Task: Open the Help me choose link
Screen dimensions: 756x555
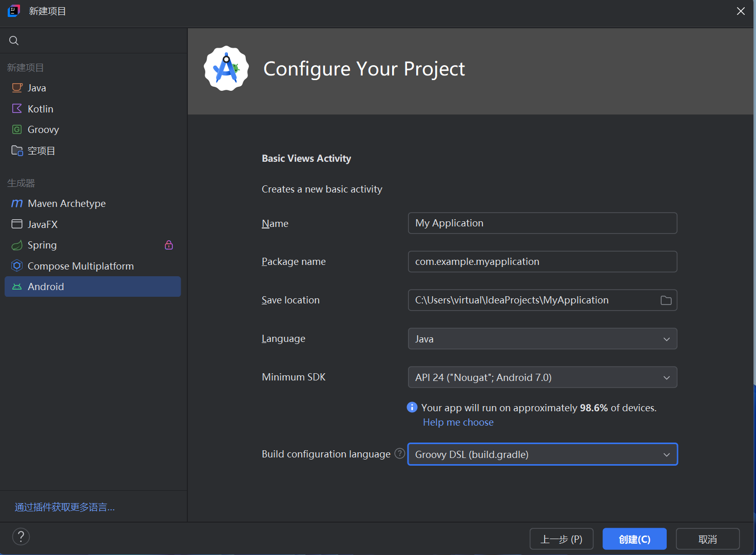Action: tap(458, 423)
